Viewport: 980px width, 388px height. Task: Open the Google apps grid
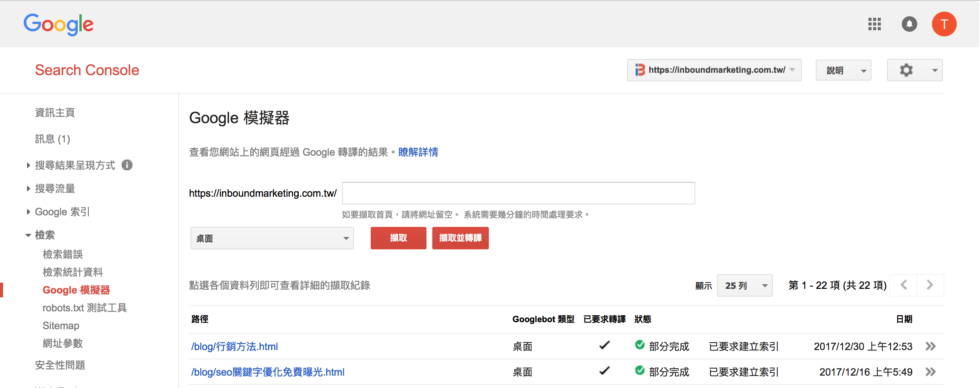point(874,24)
